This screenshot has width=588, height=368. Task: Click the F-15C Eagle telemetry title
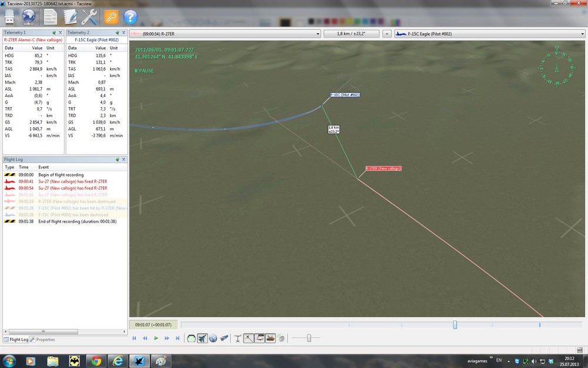(96, 40)
